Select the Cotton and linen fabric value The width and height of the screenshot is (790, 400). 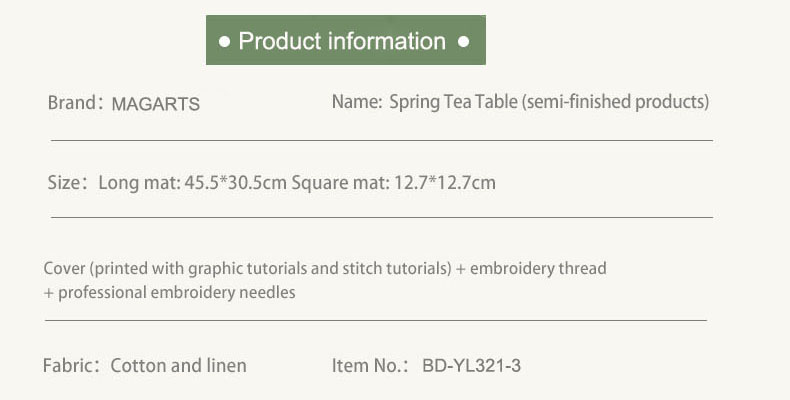(x=179, y=366)
